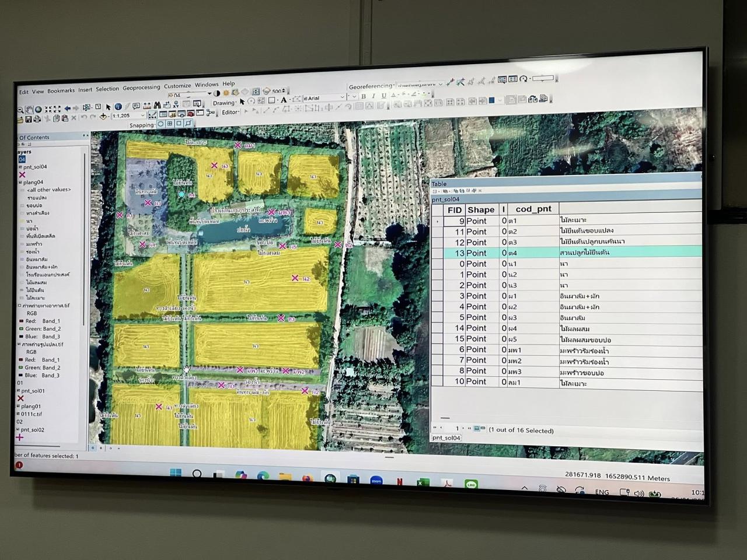Click the Bold text formatting icon
This screenshot has width=747, height=560.
pyautogui.click(x=364, y=96)
